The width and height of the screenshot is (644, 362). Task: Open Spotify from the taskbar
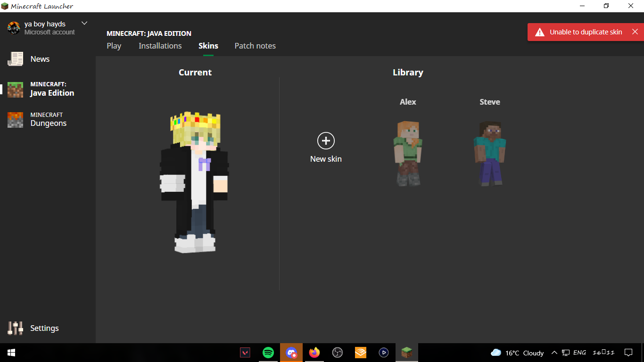coord(268,353)
